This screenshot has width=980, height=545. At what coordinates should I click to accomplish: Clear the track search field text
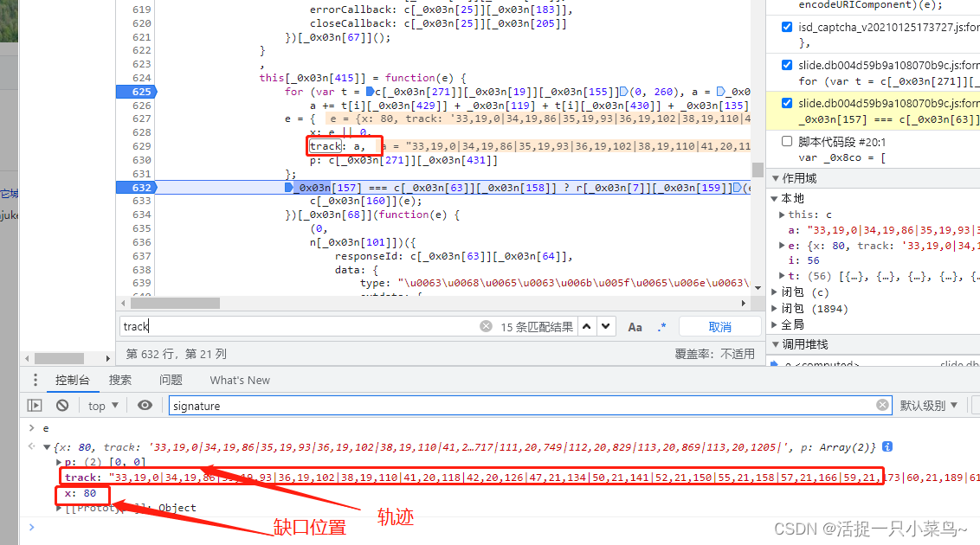pyautogui.click(x=486, y=326)
